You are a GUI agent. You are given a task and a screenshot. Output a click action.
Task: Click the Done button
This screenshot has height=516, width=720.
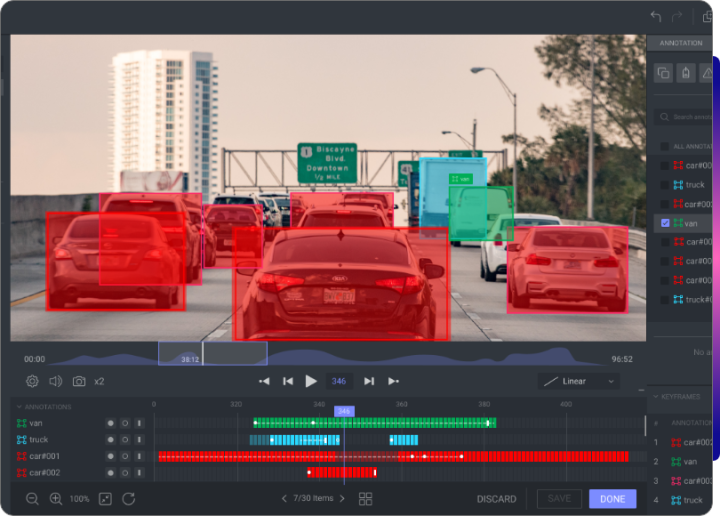click(613, 499)
